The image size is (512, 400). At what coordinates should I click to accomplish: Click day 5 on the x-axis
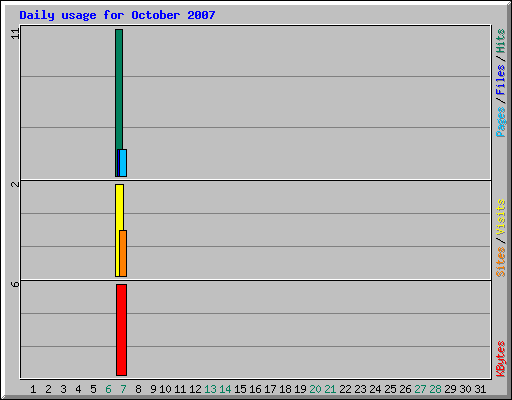coord(93,389)
